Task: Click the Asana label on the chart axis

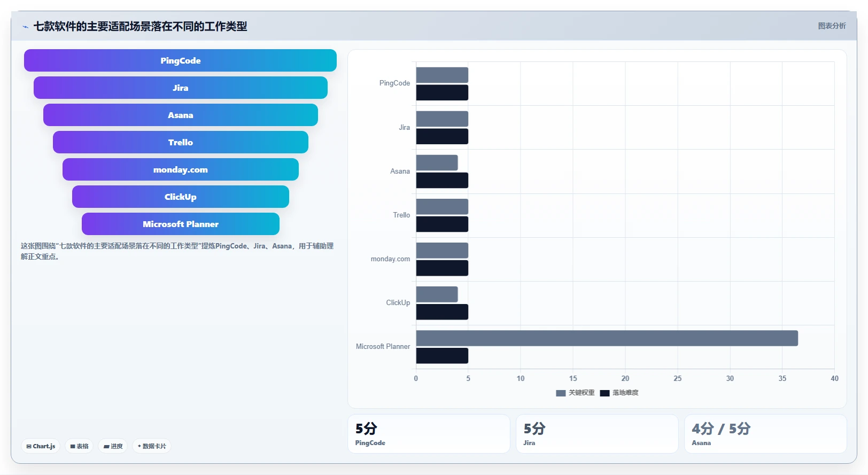Action: tap(400, 171)
